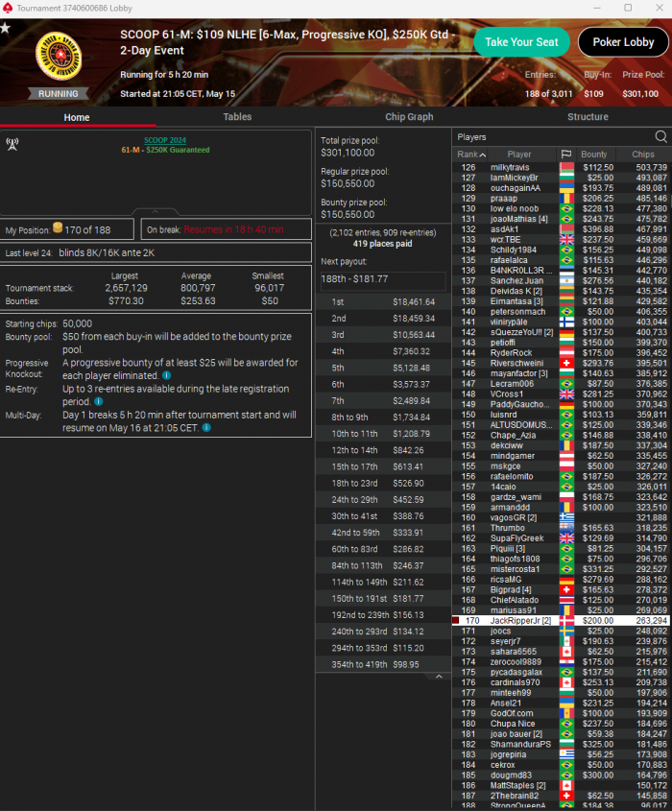
Task: Switch to the Home tab
Action: (x=77, y=117)
